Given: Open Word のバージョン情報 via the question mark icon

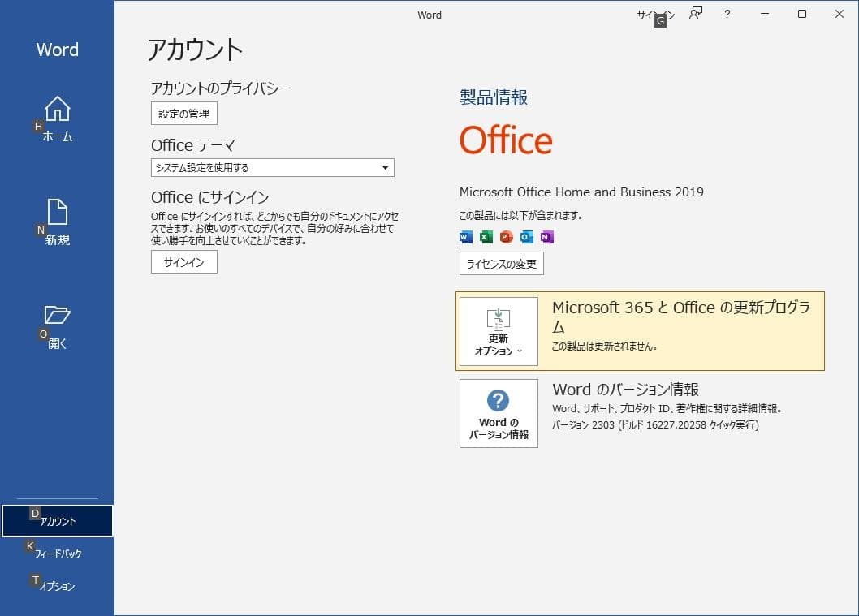Looking at the screenshot, I should [498, 413].
